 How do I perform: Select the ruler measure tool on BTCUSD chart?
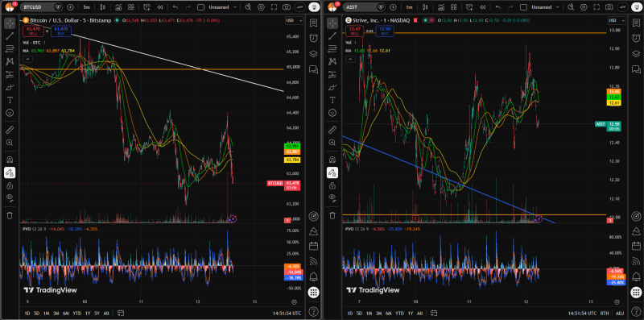click(10, 130)
